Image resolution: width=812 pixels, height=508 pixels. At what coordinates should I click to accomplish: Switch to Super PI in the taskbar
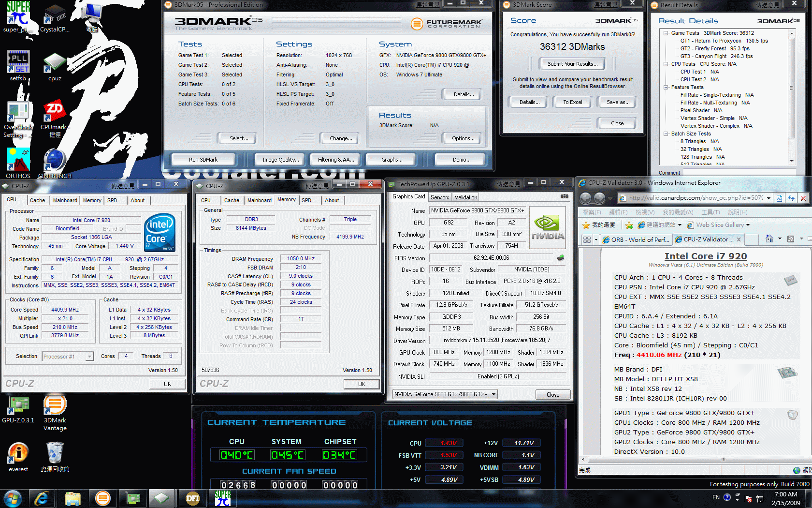coord(223,498)
